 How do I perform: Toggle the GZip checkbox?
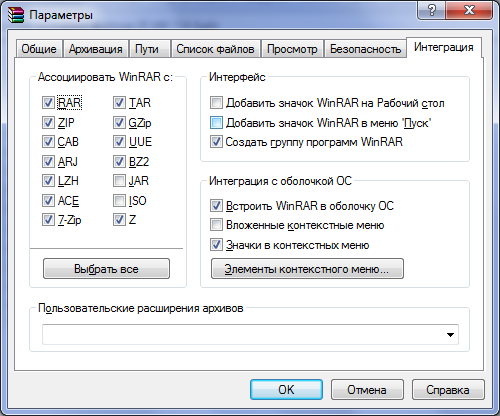[119, 123]
